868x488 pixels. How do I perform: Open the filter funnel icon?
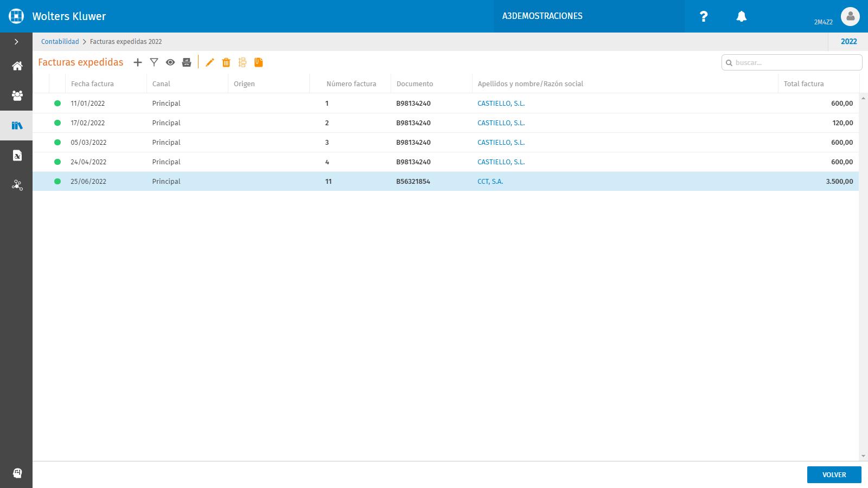point(154,62)
